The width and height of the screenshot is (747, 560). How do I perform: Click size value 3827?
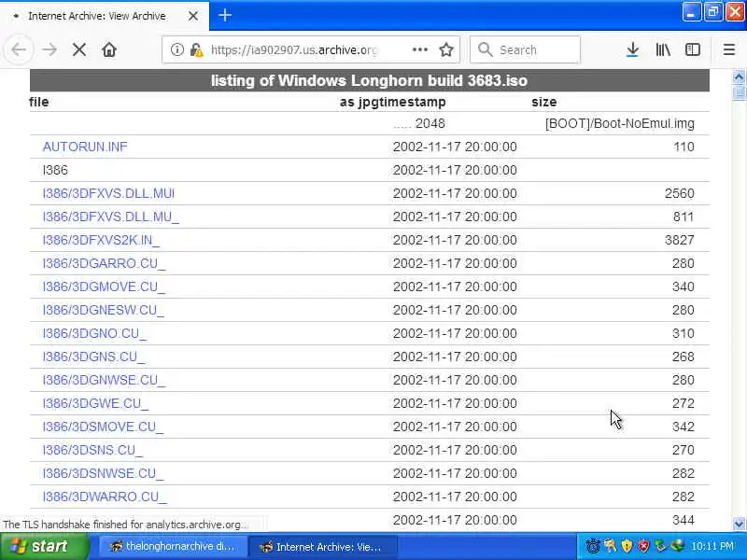coord(680,240)
